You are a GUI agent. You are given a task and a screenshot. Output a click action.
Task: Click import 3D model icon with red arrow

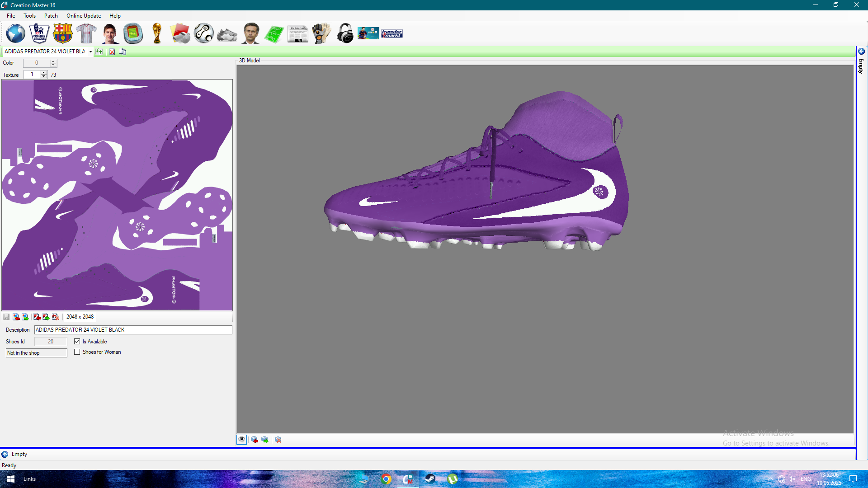[255, 440]
